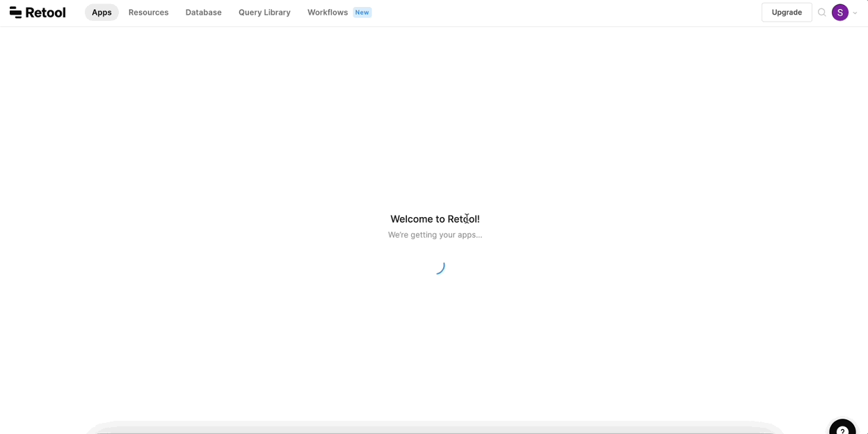Open the Query Library tab
Viewport: 868px width, 434px height.
pyautogui.click(x=264, y=13)
